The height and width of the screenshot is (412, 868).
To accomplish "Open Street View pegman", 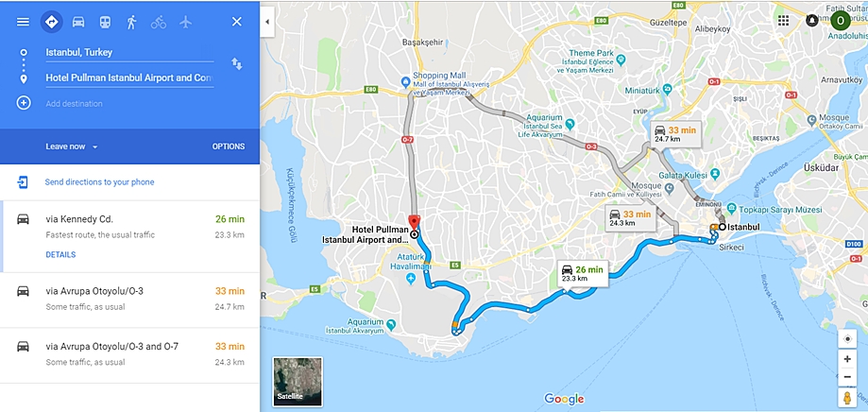I will point(847,398).
